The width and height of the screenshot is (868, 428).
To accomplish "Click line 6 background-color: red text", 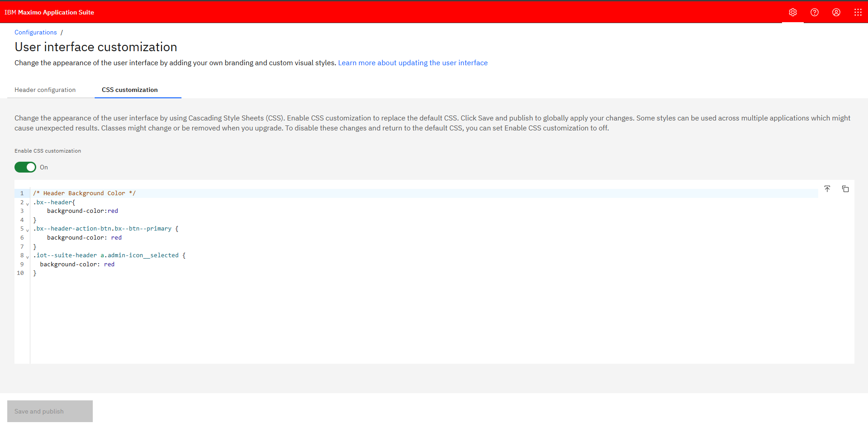I will coord(84,238).
